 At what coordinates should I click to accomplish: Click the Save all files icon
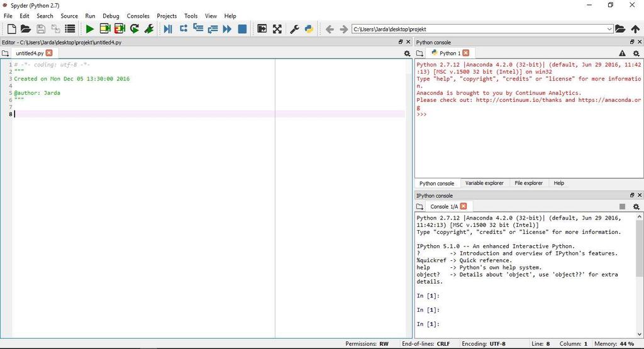point(55,29)
